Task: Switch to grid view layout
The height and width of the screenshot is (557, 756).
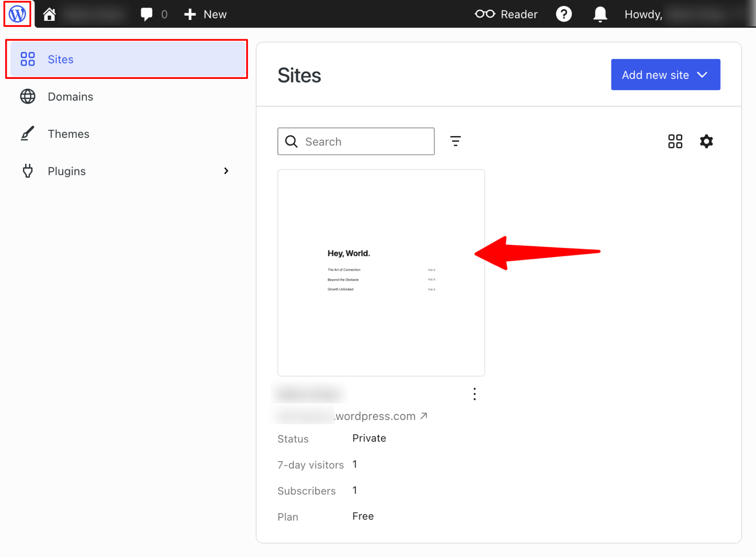Action: (675, 141)
